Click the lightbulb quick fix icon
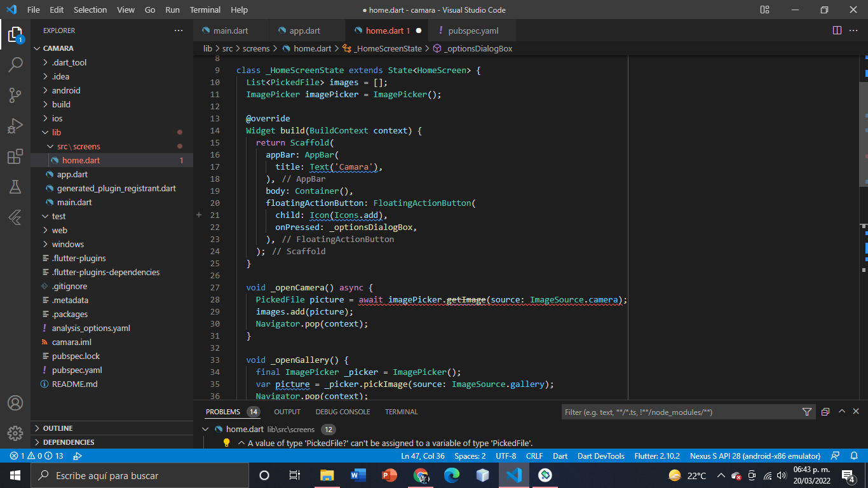 [x=226, y=443]
